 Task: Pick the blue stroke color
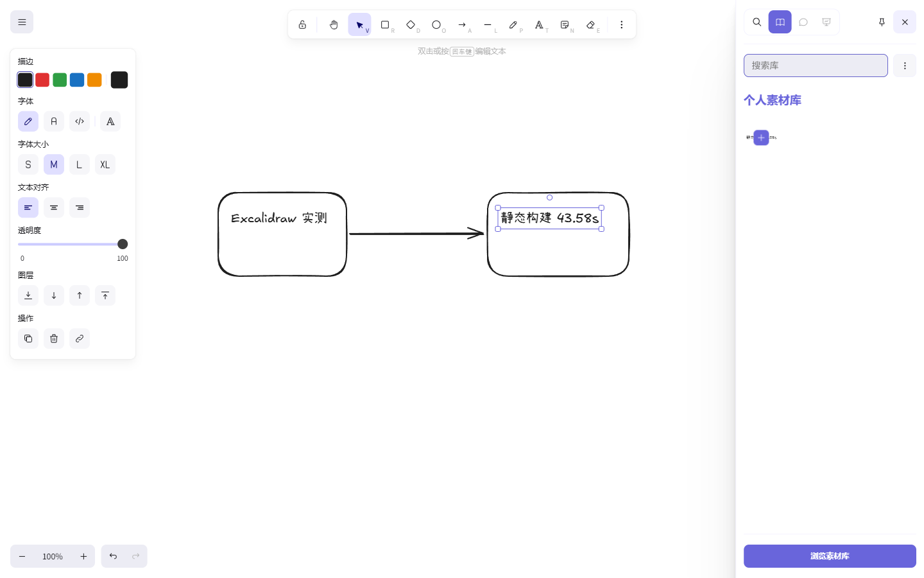[77, 80]
